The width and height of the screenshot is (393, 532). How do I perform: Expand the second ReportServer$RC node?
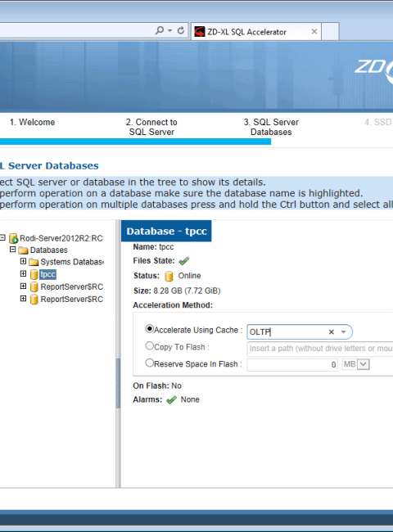point(23,298)
